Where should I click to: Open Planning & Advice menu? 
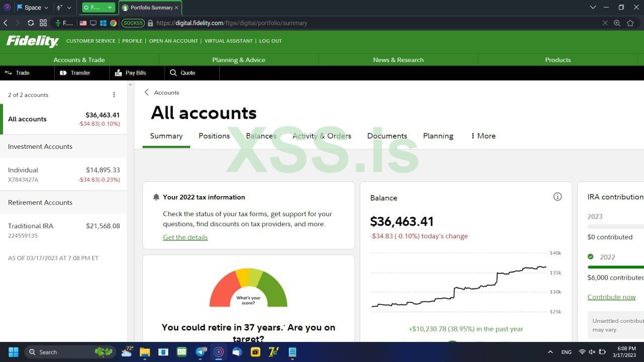point(239,60)
